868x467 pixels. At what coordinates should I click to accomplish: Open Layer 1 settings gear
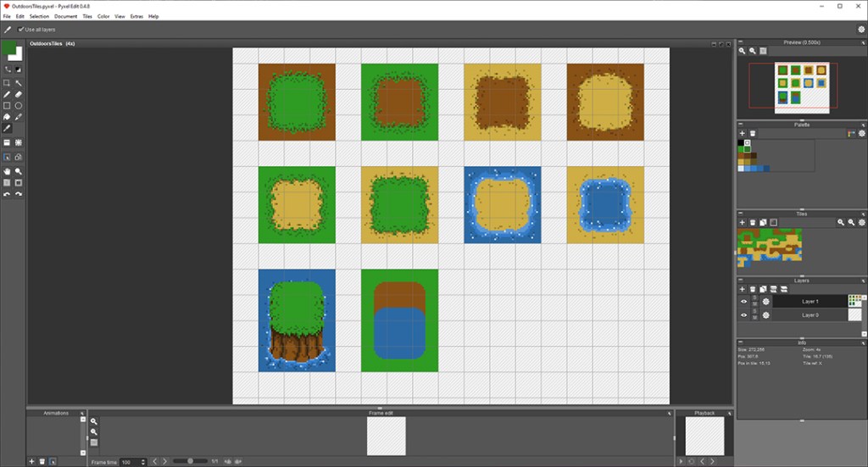click(x=765, y=301)
